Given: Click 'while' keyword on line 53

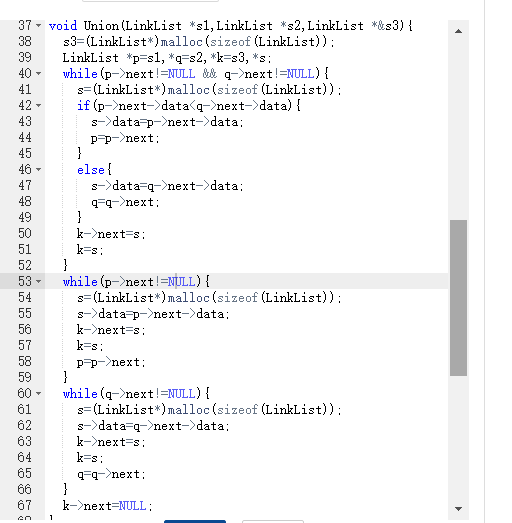Looking at the screenshot, I should 80,282.
